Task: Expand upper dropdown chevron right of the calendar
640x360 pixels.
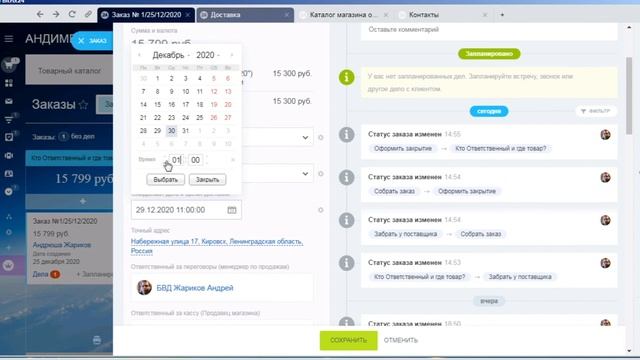Action: point(305,138)
